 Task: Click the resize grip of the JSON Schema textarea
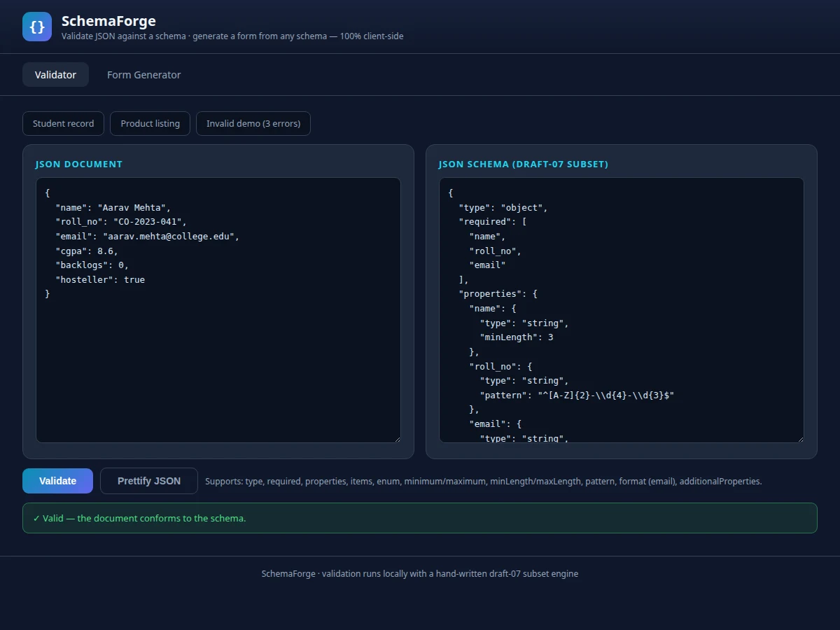pyautogui.click(x=799, y=438)
